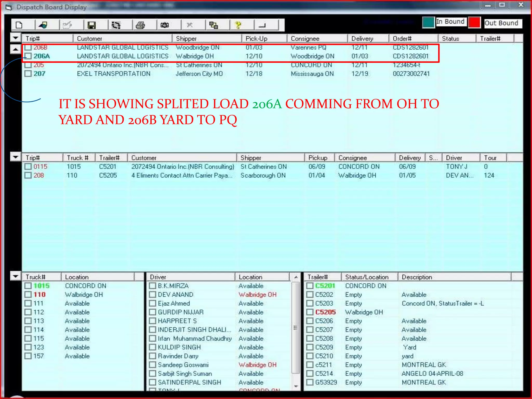The height and width of the screenshot is (399, 532).
Task: Click the driver list scrollbar thumb
Action: pos(296,328)
